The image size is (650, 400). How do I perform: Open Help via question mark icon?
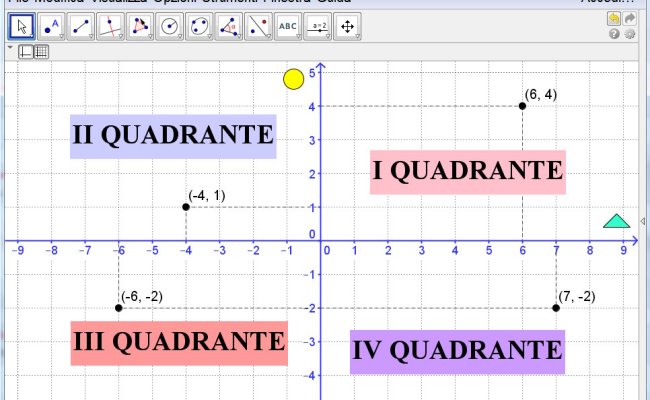[x=614, y=34]
